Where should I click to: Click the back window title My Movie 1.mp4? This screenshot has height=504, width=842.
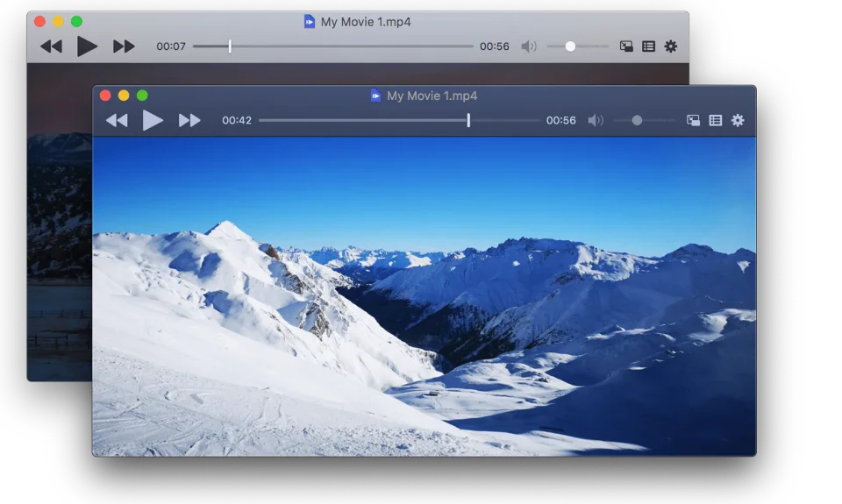pyautogui.click(x=366, y=21)
